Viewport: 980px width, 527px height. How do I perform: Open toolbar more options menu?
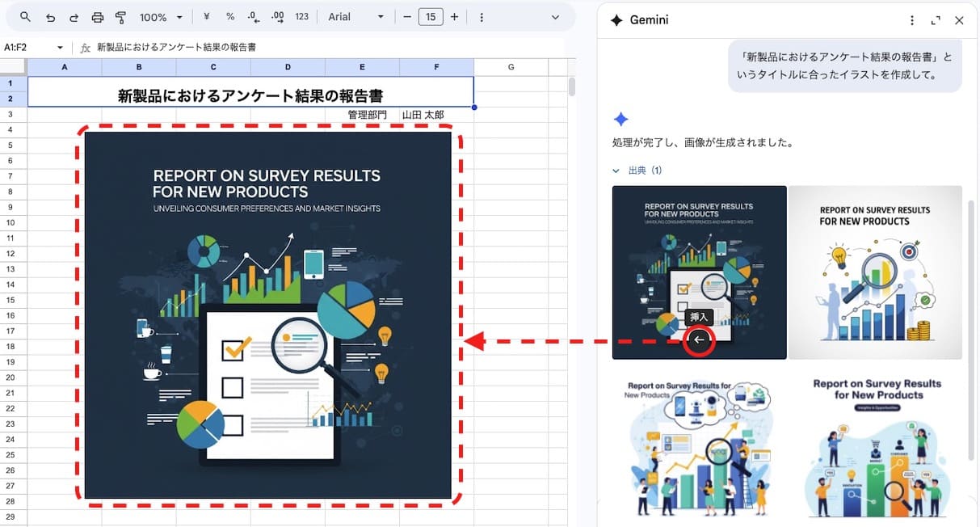pos(482,17)
